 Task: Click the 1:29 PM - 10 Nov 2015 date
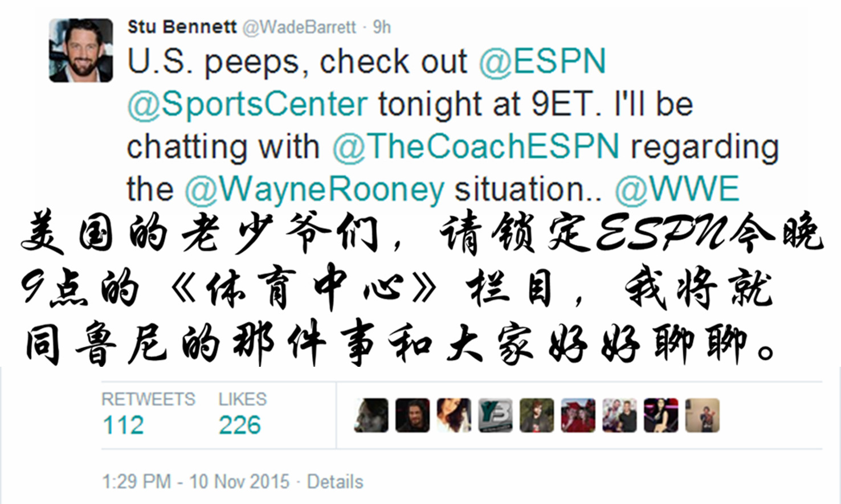click(x=195, y=482)
